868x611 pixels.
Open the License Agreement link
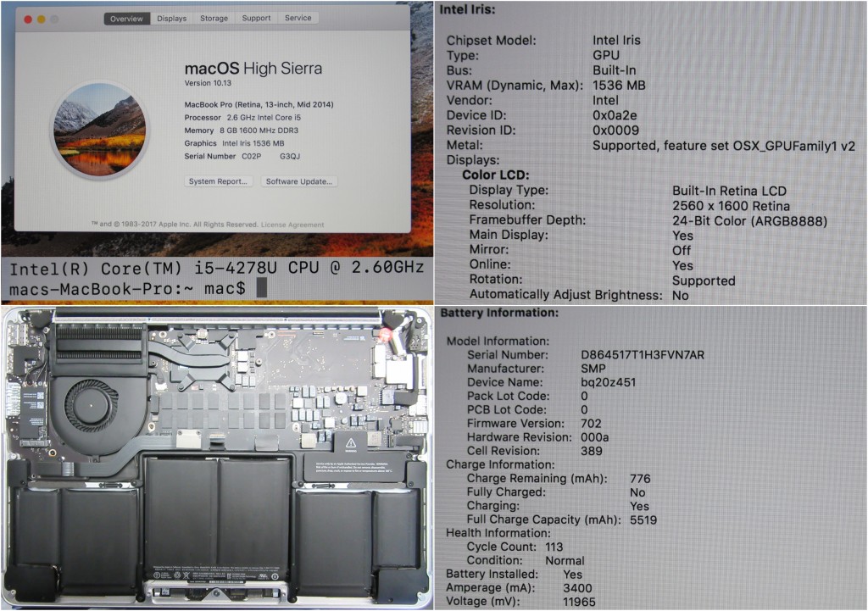[292, 225]
